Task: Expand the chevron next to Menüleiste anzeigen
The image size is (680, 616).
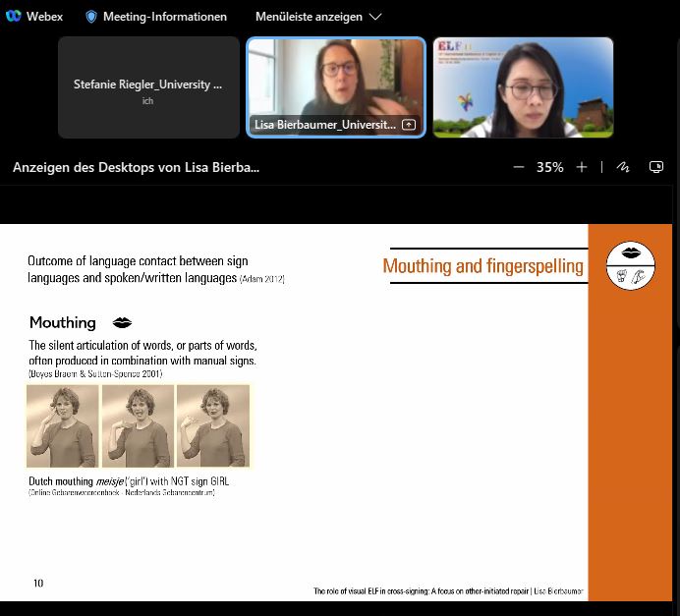Action: click(x=374, y=17)
